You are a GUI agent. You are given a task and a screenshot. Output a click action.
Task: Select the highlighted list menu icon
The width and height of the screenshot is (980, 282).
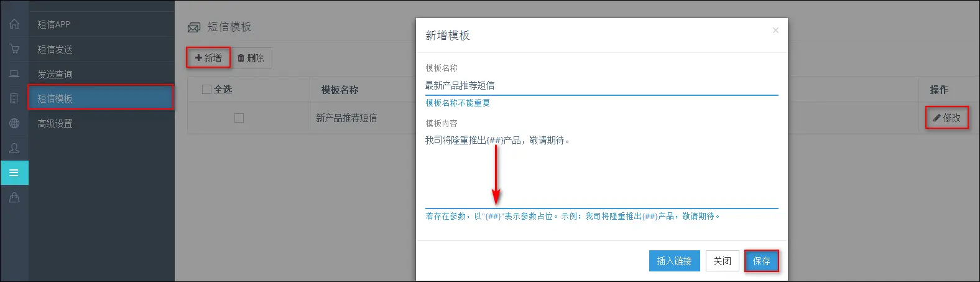[x=14, y=172]
